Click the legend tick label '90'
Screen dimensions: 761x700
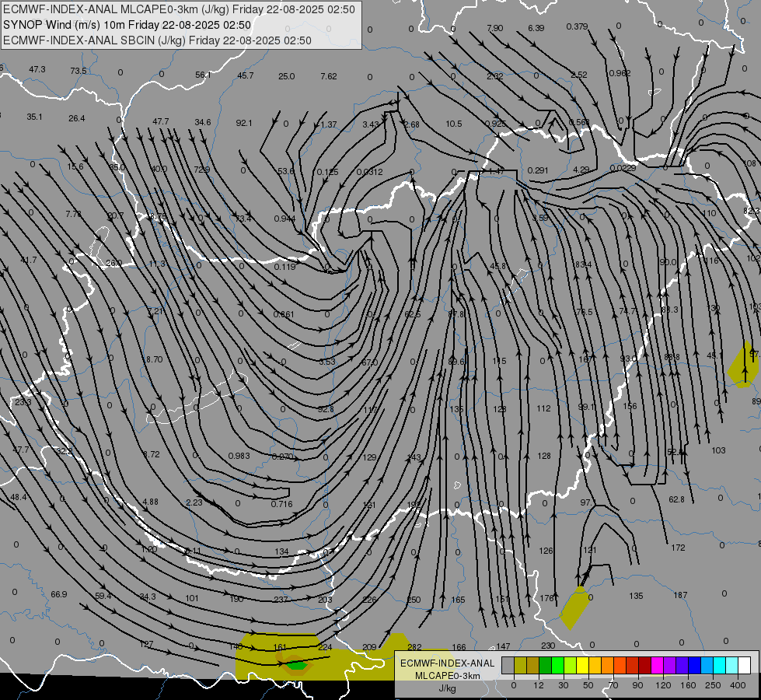(x=637, y=685)
